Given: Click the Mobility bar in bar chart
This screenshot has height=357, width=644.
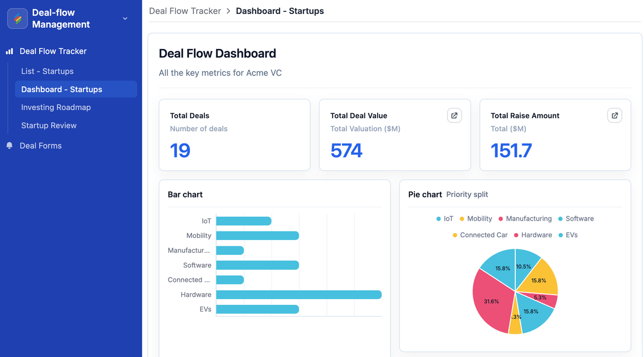Looking at the screenshot, I should point(258,236).
